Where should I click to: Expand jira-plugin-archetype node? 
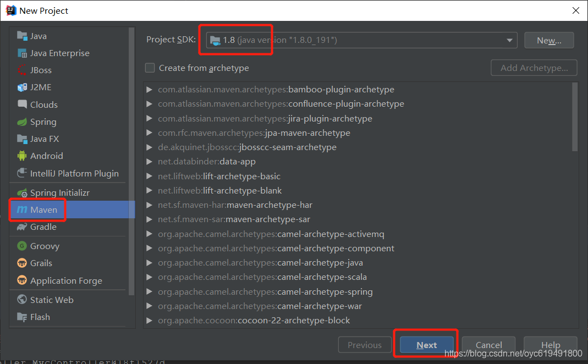tap(149, 118)
